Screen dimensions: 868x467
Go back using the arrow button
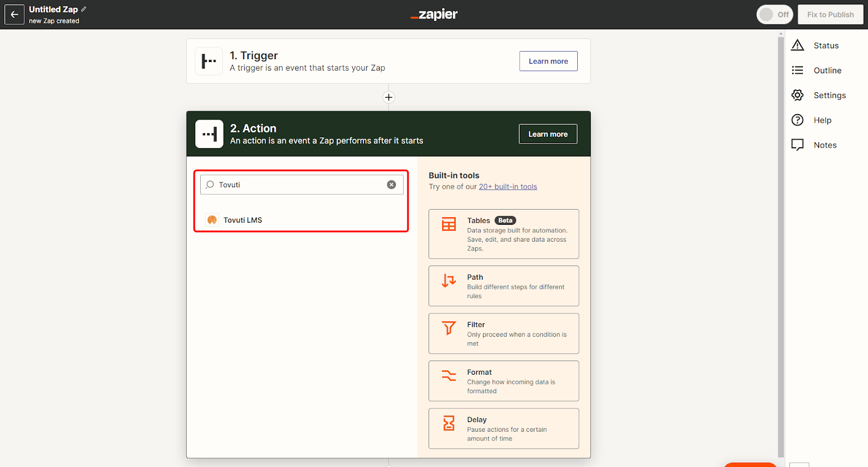tap(14, 15)
